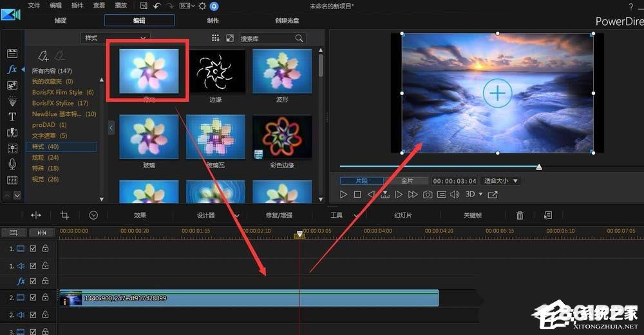Click the undock preview window icon
Viewport: 644px width, 335px height.
click(x=493, y=195)
